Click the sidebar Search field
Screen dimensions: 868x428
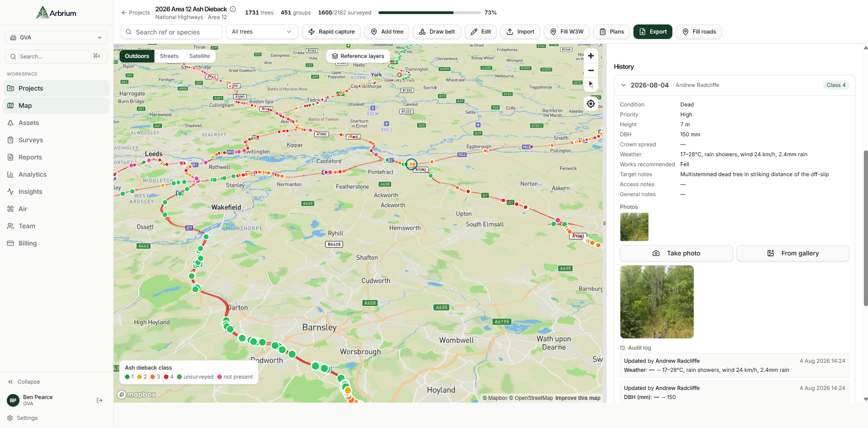[x=56, y=57]
